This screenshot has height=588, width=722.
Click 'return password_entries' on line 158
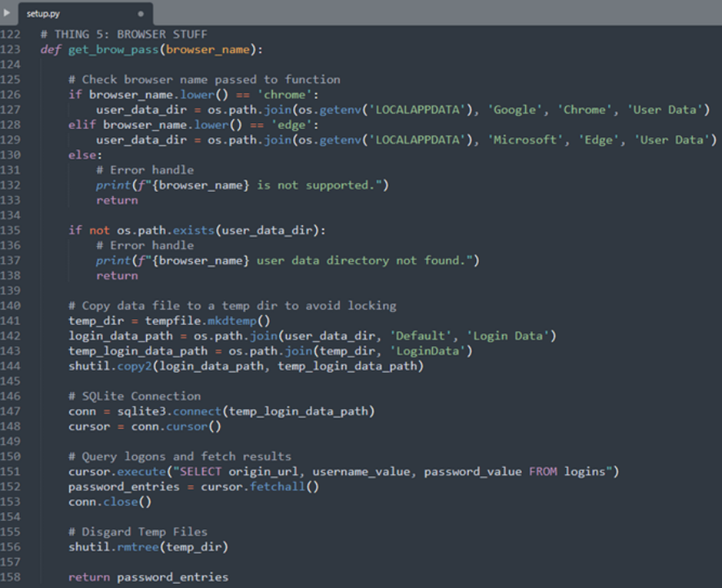point(149,577)
